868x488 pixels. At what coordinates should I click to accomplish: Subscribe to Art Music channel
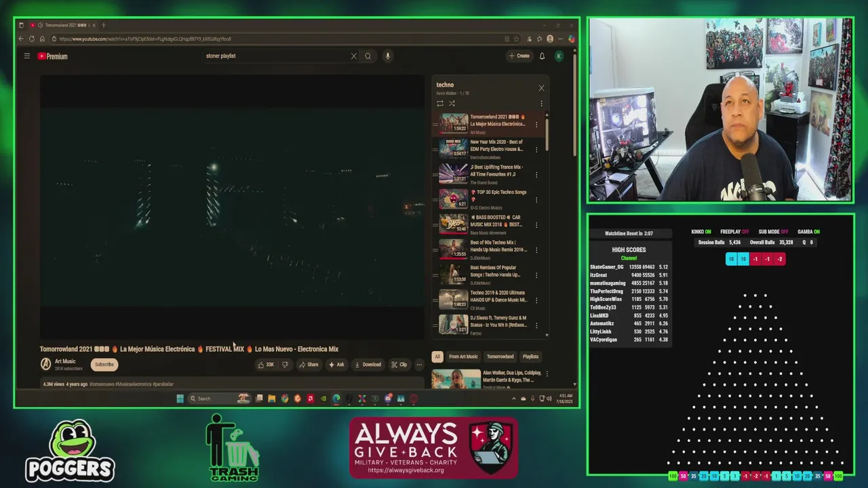(x=104, y=365)
